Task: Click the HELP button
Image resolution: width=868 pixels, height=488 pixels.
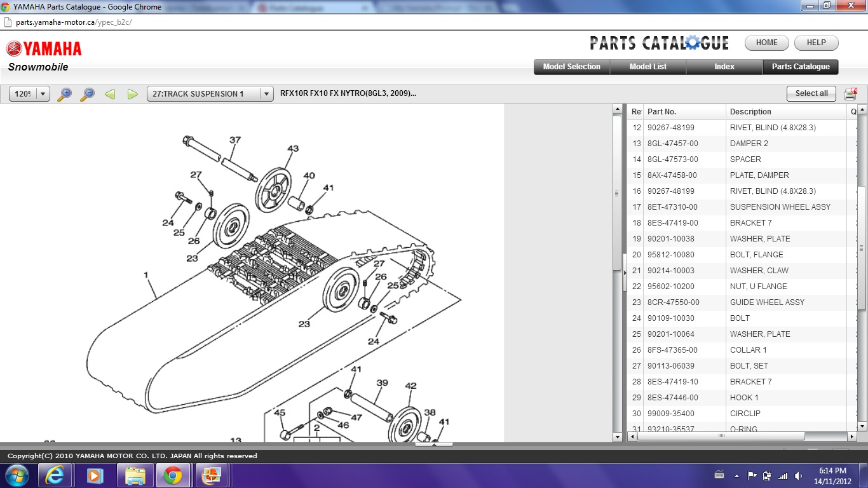Action: coord(816,43)
